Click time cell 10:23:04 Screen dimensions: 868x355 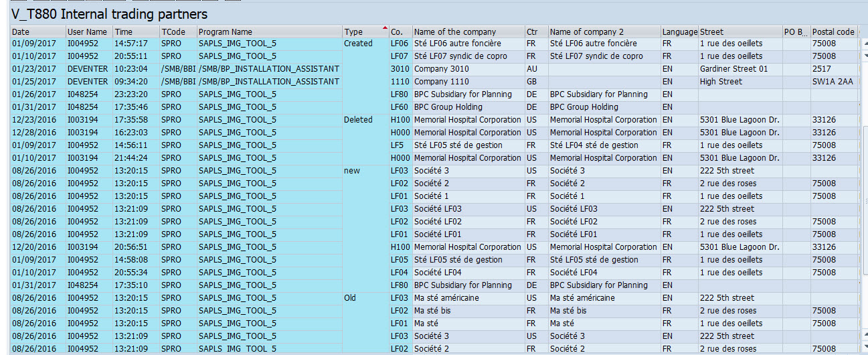[136, 69]
